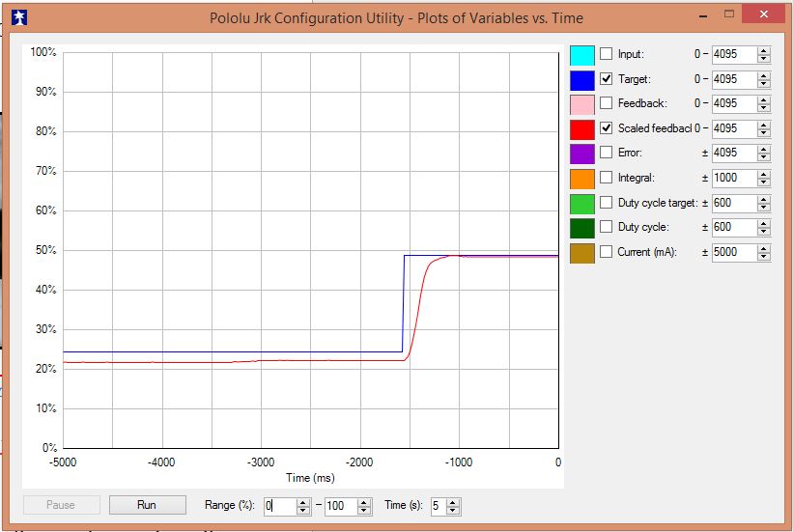The image size is (793, 532).
Task: Click the Duty cycle target range field
Action: [x=734, y=203]
